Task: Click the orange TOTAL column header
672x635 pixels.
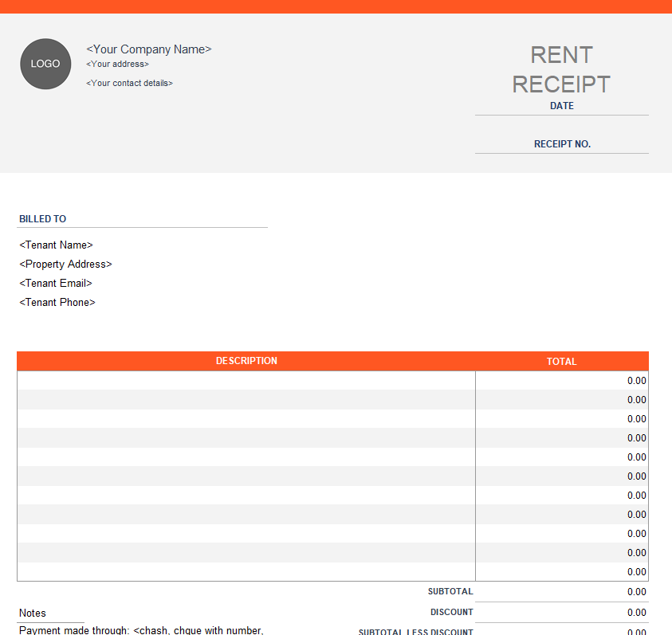Action: 561,362
